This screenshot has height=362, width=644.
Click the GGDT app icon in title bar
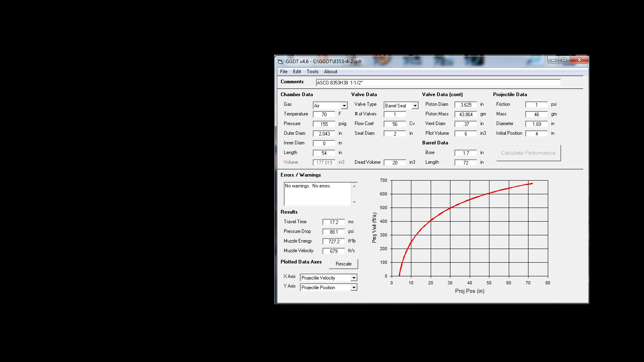(281, 62)
